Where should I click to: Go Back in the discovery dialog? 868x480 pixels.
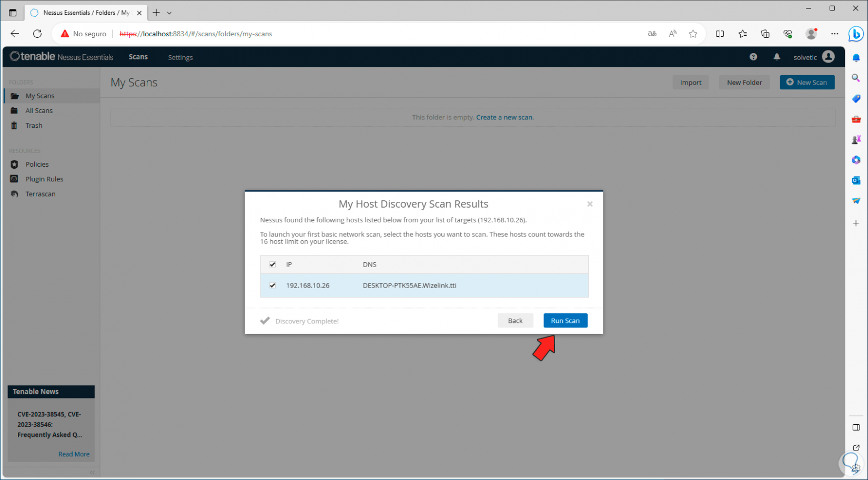(x=515, y=321)
